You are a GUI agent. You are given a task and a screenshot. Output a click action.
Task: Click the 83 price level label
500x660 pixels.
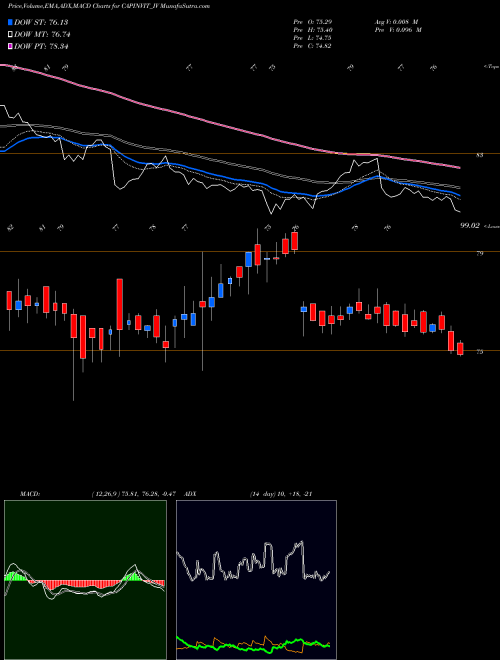(479, 155)
